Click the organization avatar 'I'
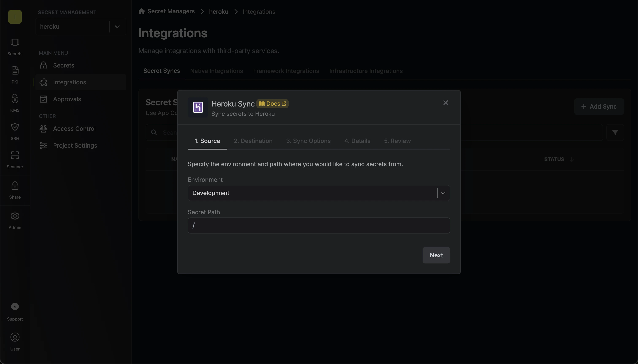This screenshot has width=638, height=364. [x=15, y=17]
